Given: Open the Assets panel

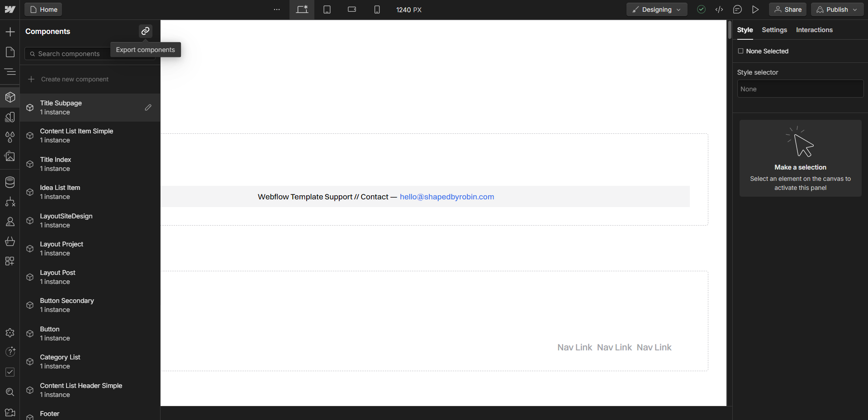Looking at the screenshot, I should pyautogui.click(x=10, y=156).
